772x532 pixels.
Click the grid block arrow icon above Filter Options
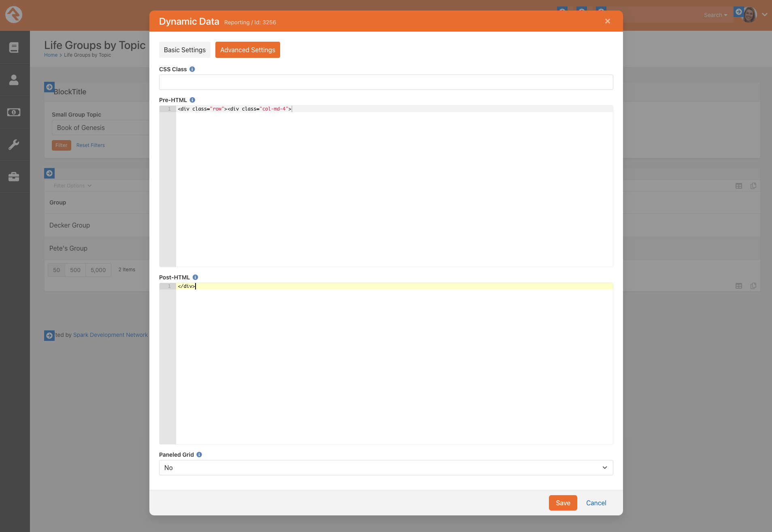point(49,173)
